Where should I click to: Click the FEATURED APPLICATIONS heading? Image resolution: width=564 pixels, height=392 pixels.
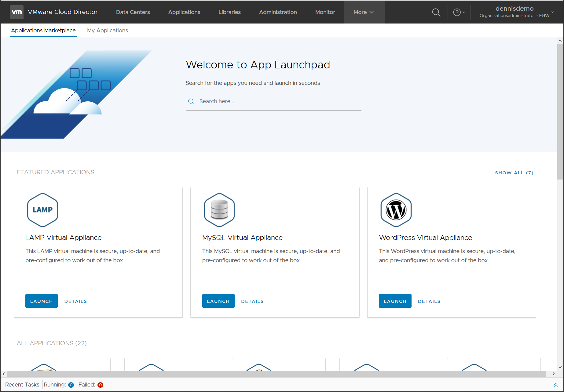56,172
